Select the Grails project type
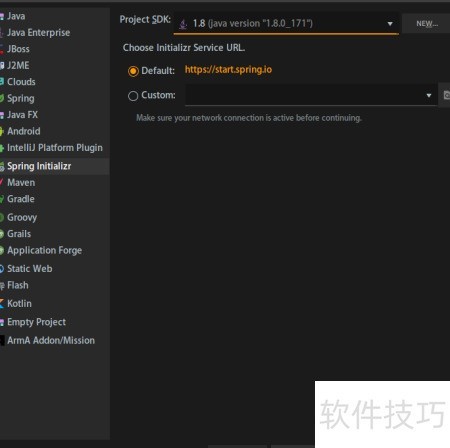This screenshot has height=448, width=450. click(x=19, y=234)
